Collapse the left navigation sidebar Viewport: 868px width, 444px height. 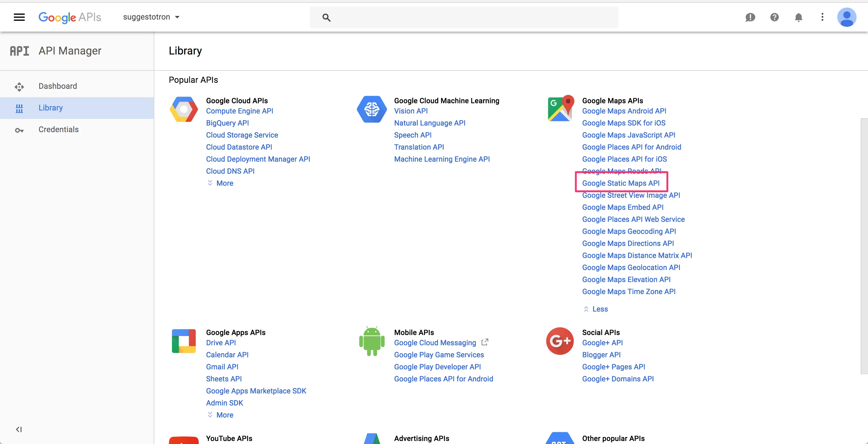pos(19,429)
